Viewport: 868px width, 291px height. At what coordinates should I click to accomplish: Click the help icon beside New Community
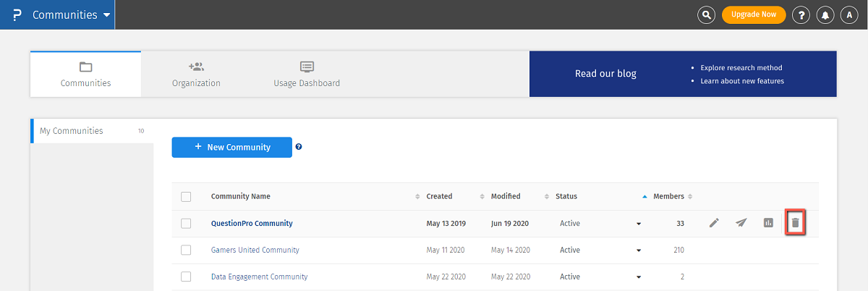pyautogui.click(x=299, y=147)
